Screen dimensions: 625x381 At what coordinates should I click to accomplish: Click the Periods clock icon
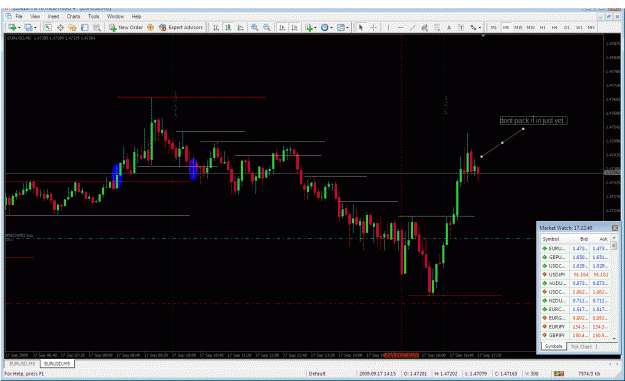point(324,27)
